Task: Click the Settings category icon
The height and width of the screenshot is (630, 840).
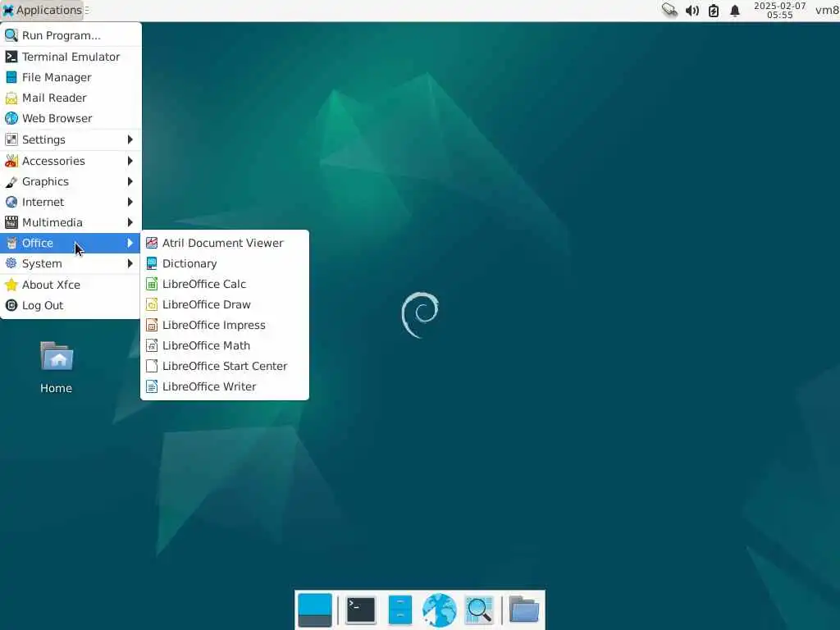Action: click(11, 139)
